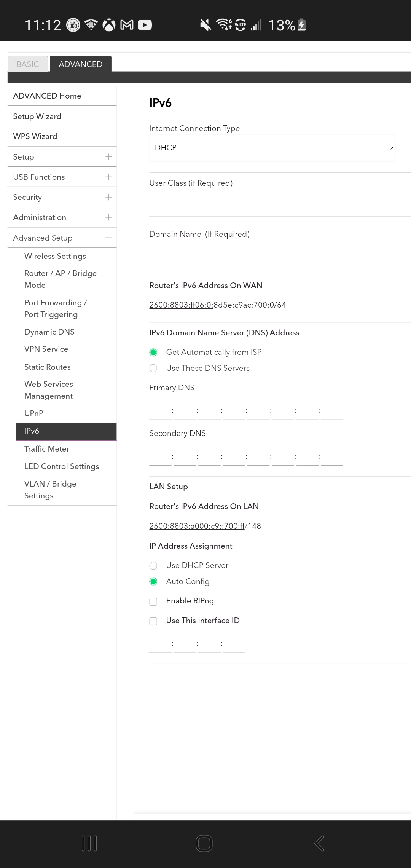Tap Xbox notification icon

pos(109,25)
